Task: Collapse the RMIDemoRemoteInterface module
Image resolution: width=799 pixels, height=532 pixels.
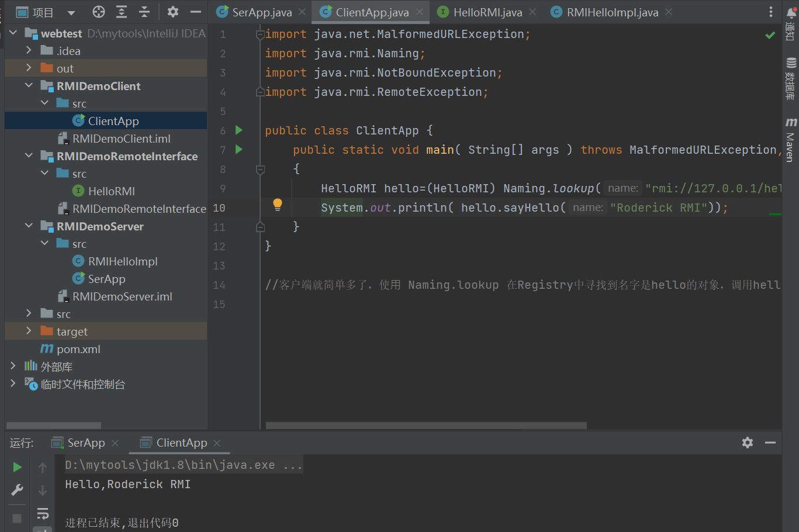Action: coord(29,156)
